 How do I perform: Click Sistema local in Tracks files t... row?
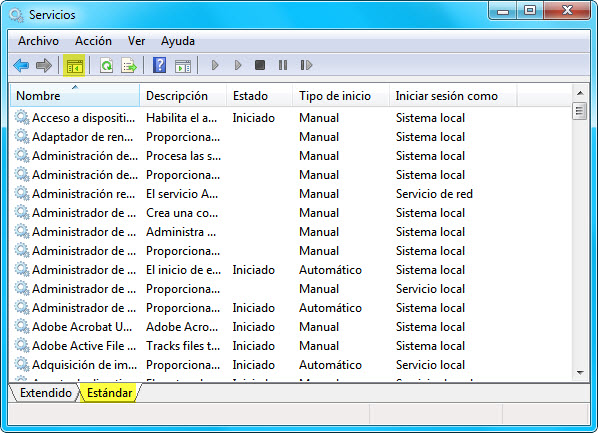coord(430,346)
